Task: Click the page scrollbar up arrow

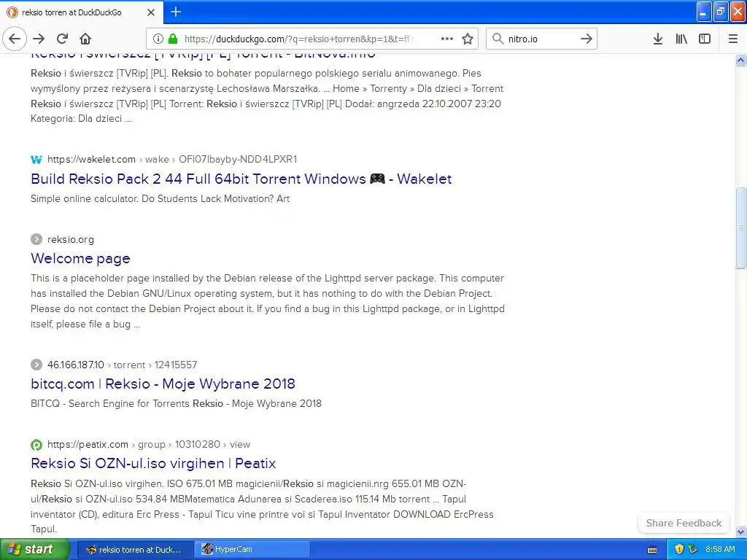Action: (x=740, y=60)
